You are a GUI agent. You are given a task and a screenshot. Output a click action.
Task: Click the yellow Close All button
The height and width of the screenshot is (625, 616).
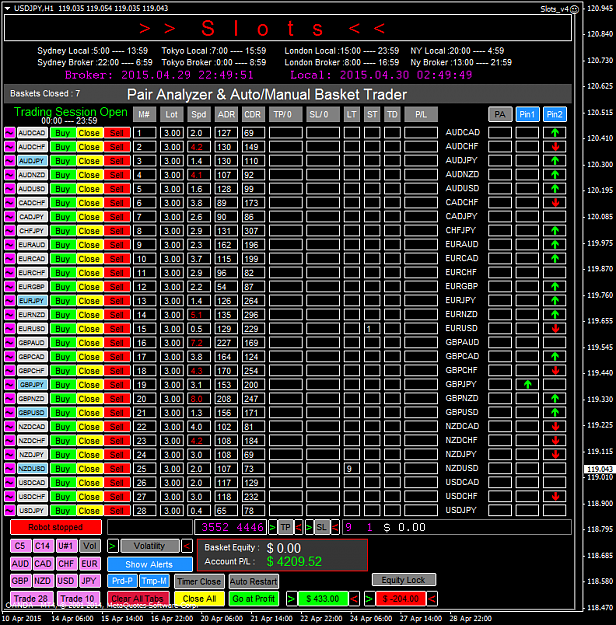click(199, 599)
